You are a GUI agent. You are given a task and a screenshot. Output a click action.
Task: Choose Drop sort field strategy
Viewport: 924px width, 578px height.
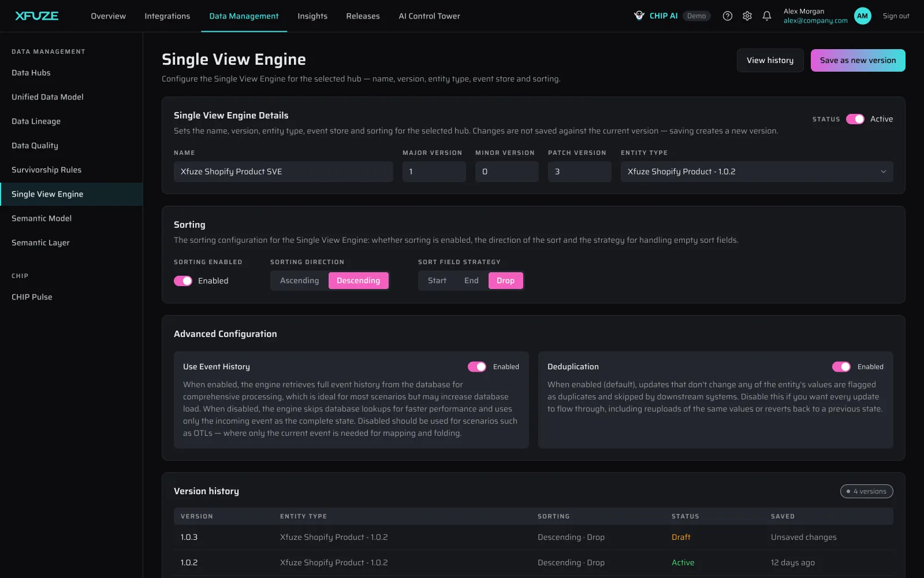tap(505, 281)
